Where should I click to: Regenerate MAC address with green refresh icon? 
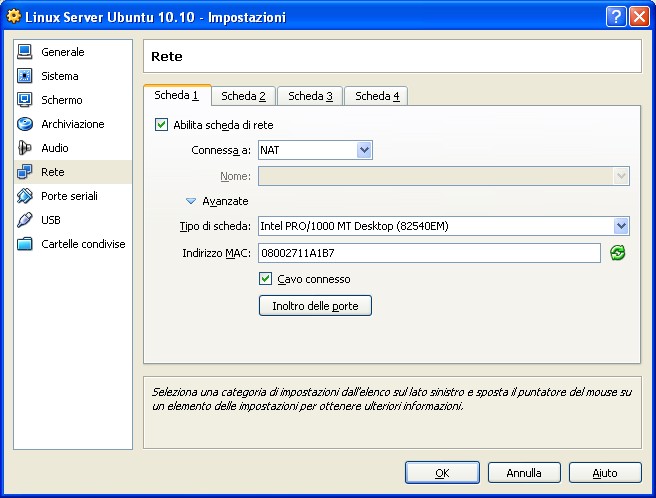coord(618,253)
